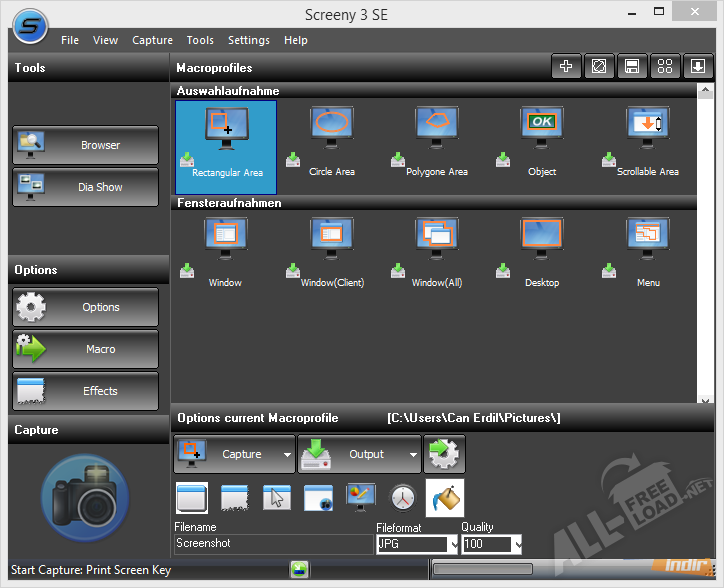Screen dimensions: 724x588
Task: Click the Effects button
Action: pyautogui.click(x=86, y=392)
